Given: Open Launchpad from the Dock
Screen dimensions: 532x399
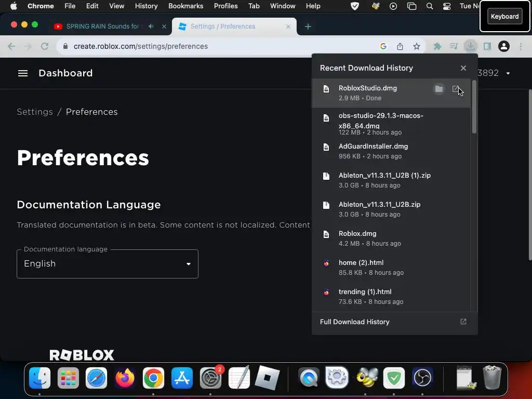Looking at the screenshot, I should click(x=68, y=377).
